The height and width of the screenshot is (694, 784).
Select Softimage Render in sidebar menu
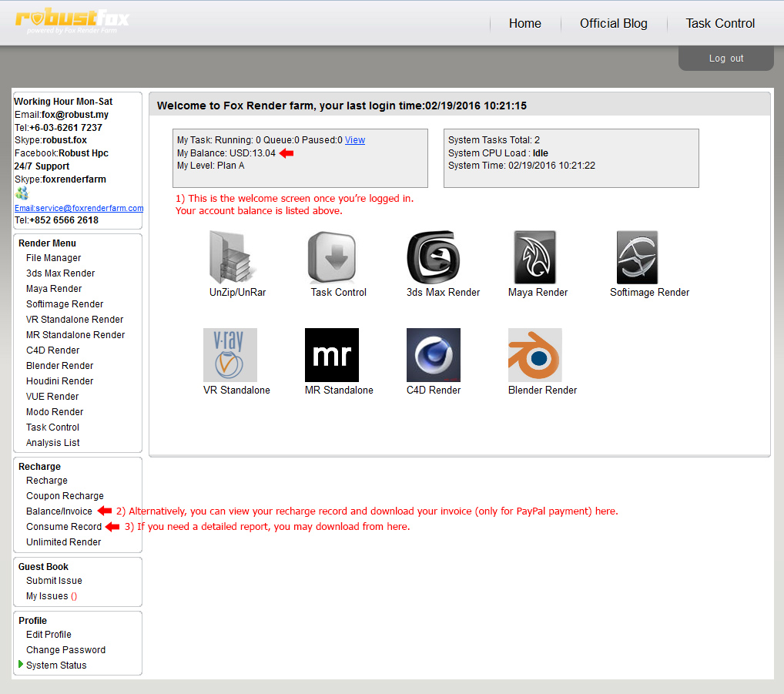65,304
